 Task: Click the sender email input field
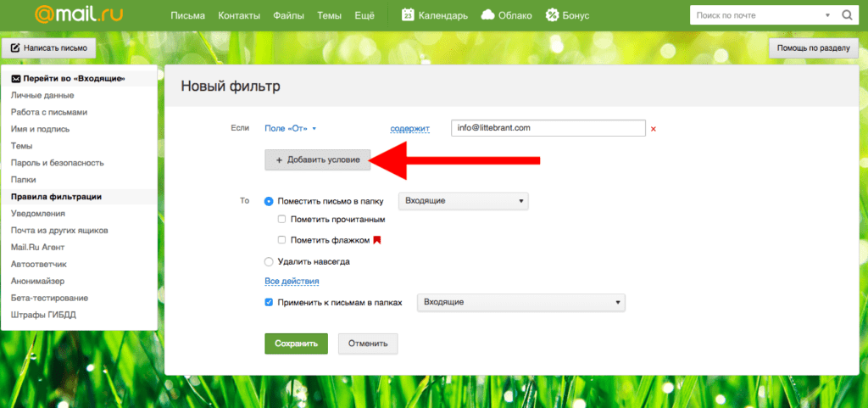tap(548, 128)
